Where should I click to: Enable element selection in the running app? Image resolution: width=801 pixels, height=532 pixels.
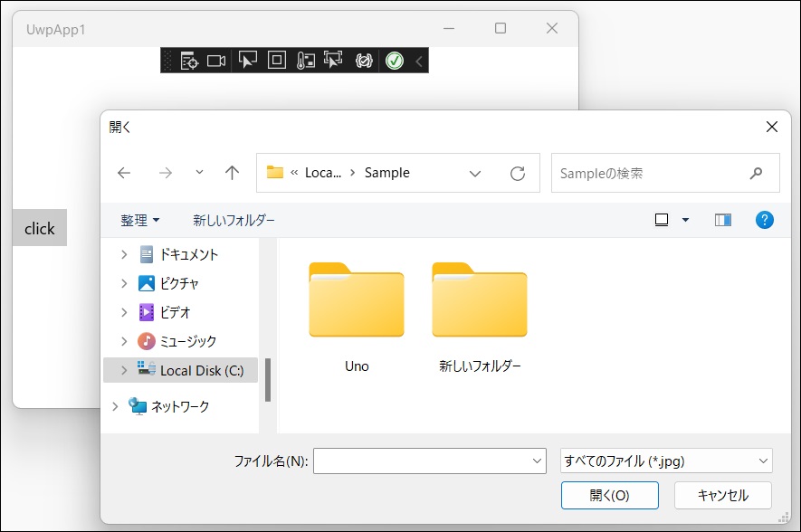click(x=247, y=61)
